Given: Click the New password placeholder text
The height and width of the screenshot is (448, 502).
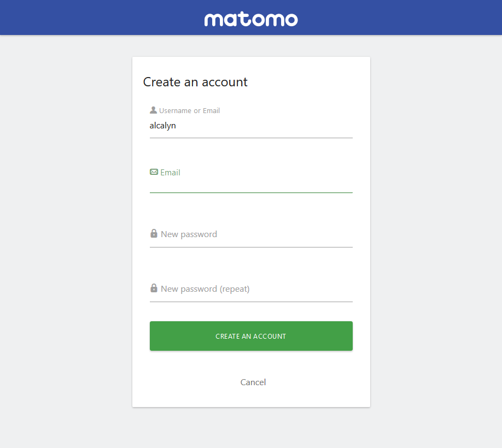Looking at the screenshot, I should click(x=189, y=234).
